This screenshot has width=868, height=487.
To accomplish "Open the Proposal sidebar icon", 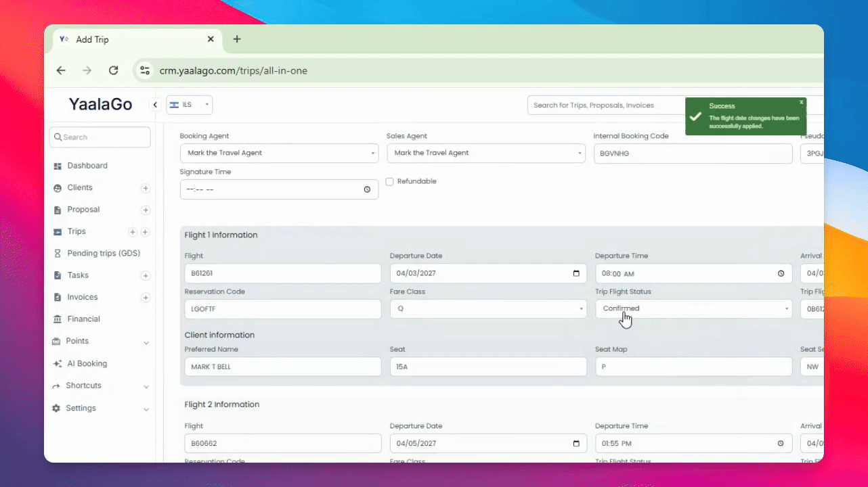I will click(x=58, y=210).
